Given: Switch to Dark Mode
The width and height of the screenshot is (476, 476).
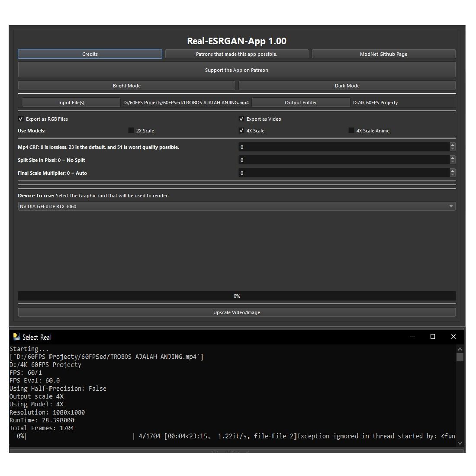Looking at the screenshot, I should click(347, 86).
